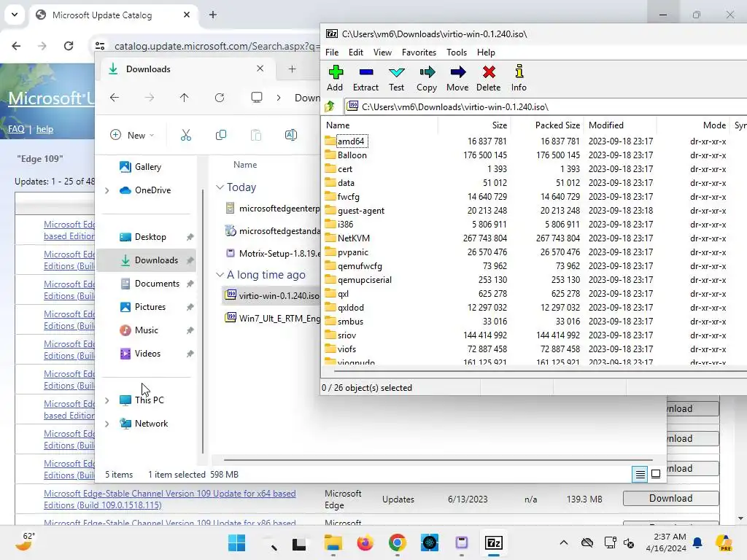Select the virtio-win-0.1.240.iso file
The width and height of the screenshot is (747, 560).
(x=272, y=295)
